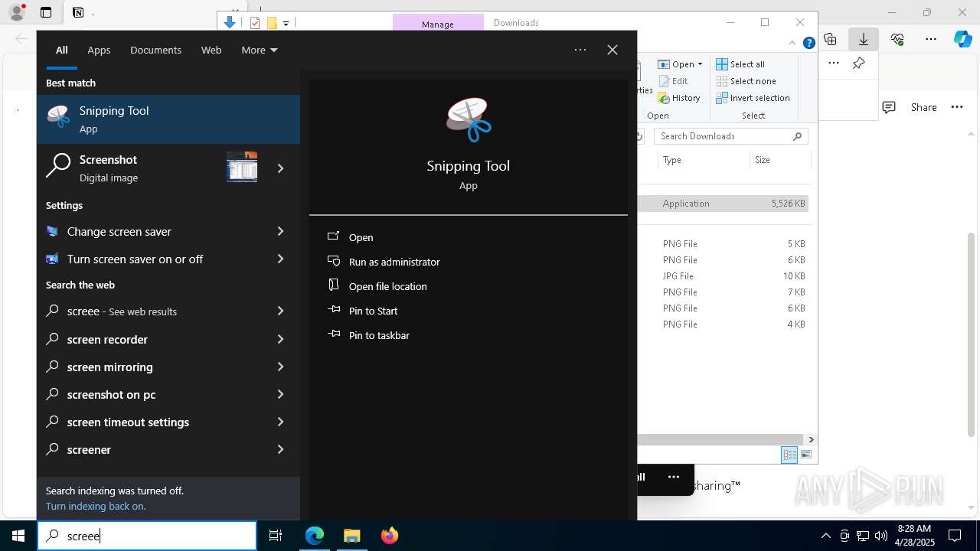Open the Manage ribbon tab in Explorer

pyautogui.click(x=438, y=23)
